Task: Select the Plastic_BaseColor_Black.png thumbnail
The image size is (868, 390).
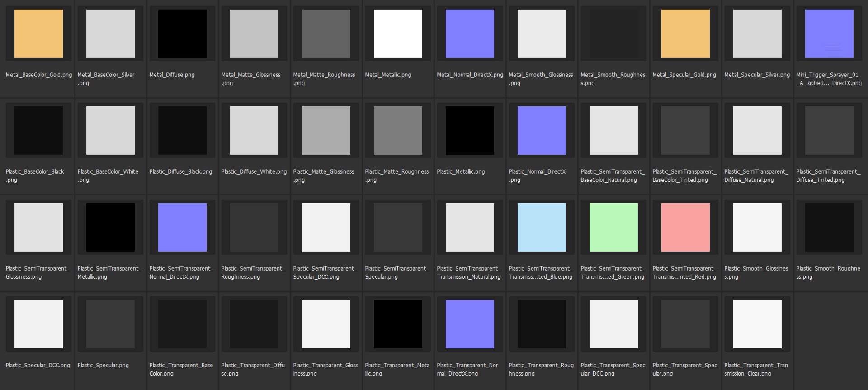Action: coord(38,130)
